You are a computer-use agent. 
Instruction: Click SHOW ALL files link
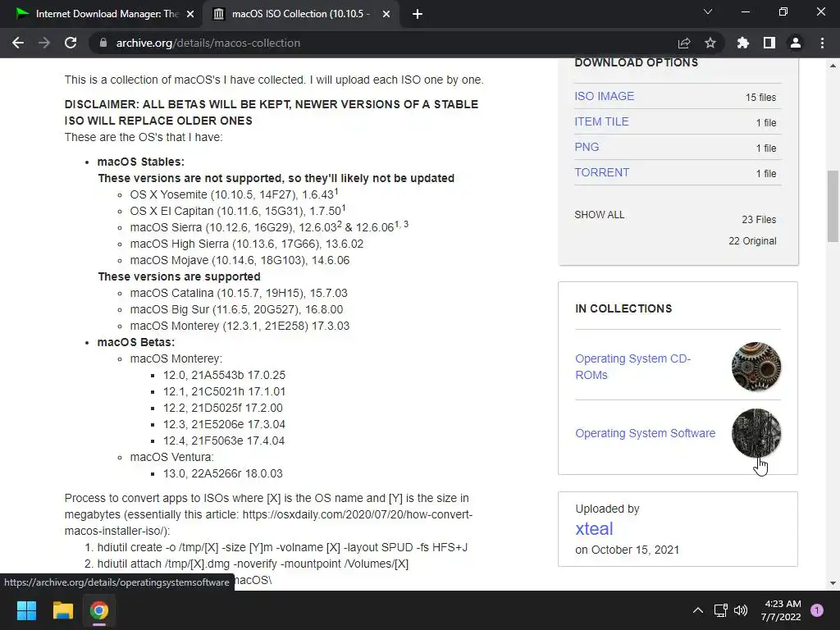(x=599, y=215)
